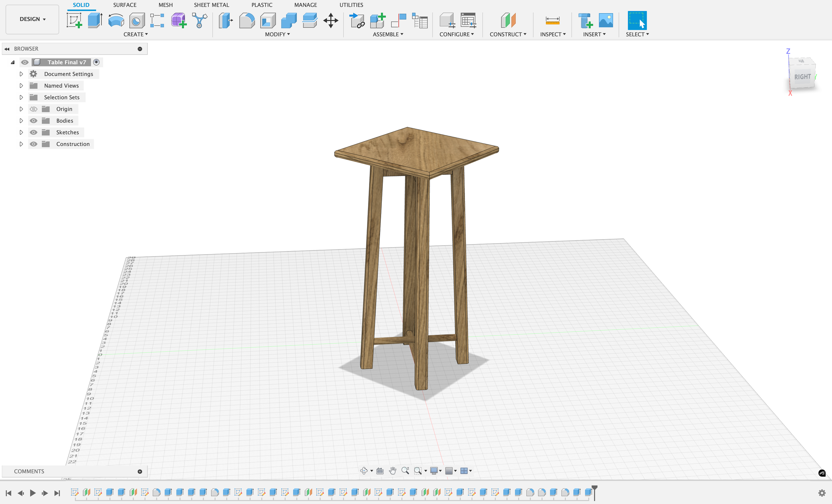
Task: Hide the Bodies folder visibility
Action: (33, 120)
